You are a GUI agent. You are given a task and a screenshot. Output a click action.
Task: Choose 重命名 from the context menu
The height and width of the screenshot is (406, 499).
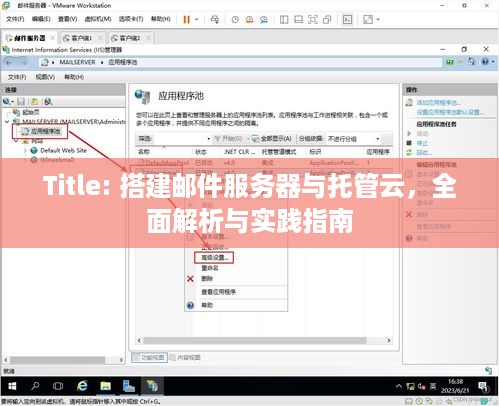210,268
